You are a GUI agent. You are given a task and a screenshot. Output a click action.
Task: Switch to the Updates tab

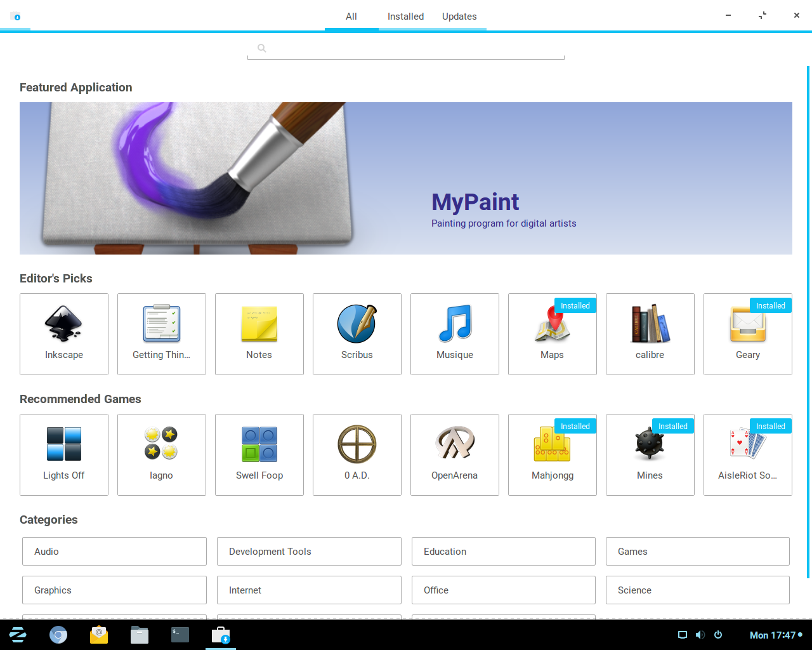tap(459, 17)
